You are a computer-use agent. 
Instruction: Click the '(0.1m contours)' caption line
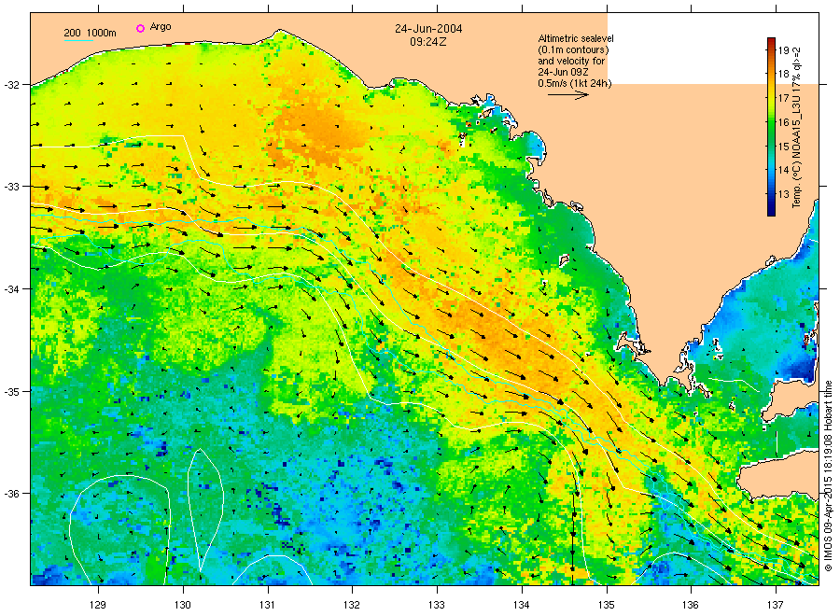(573, 49)
